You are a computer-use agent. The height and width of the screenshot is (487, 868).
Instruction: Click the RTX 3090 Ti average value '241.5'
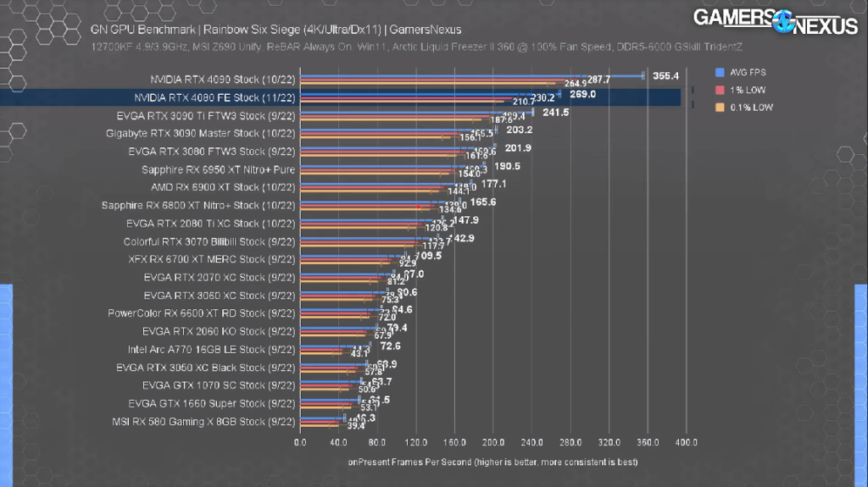click(x=556, y=113)
